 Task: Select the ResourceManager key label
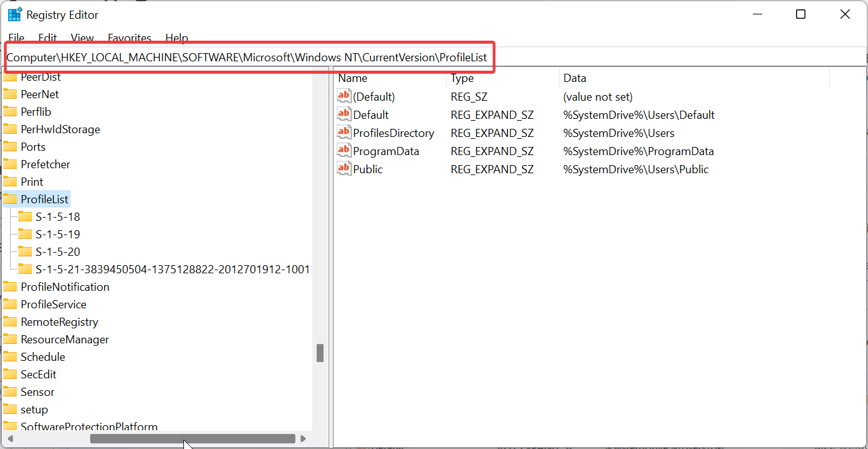[65, 340]
